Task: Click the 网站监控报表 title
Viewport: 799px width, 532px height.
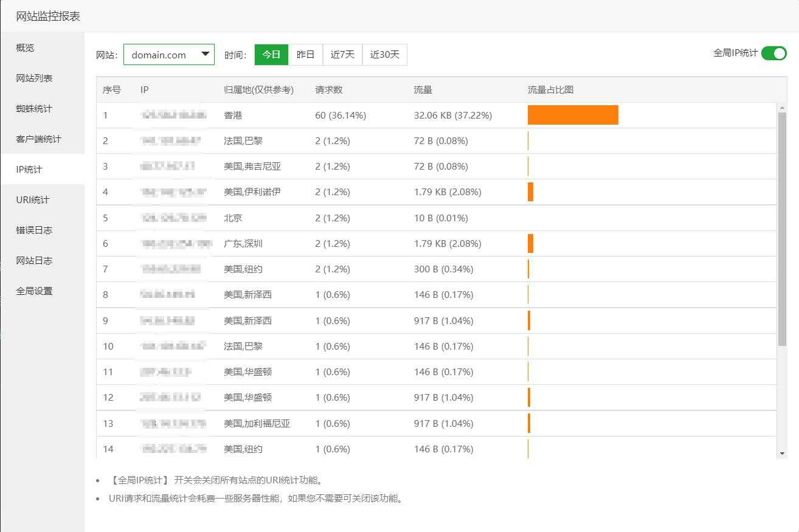Action: (x=48, y=16)
